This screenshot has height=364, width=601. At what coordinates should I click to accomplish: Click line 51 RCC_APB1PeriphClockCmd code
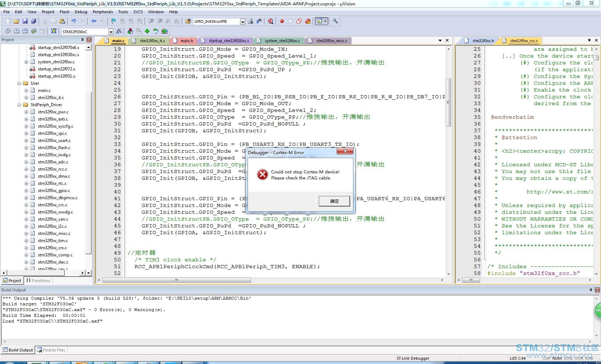pos(227,267)
